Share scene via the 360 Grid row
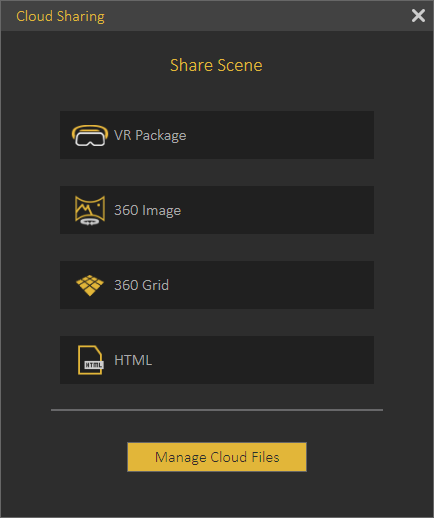The image size is (434, 518). 217,285
